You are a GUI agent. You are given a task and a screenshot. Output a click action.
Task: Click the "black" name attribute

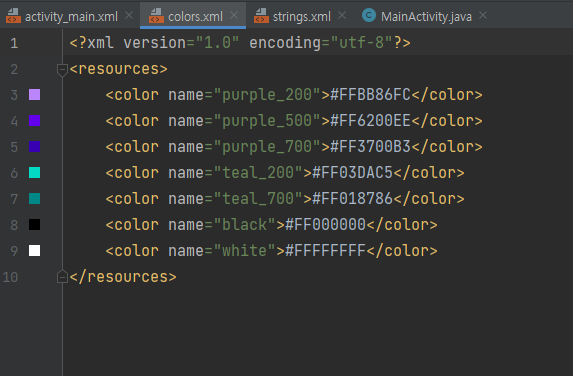pos(244,224)
